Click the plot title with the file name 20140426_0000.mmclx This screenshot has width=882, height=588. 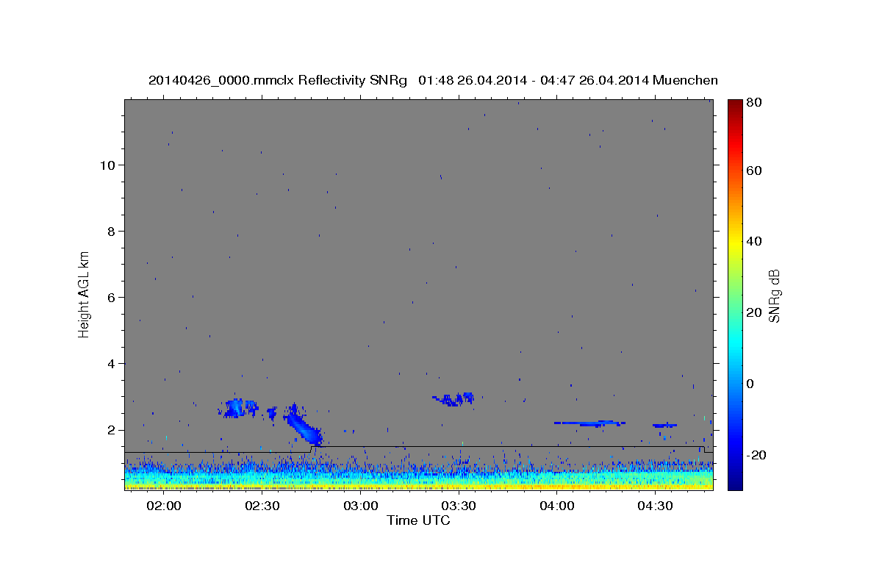tap(433, 80)
